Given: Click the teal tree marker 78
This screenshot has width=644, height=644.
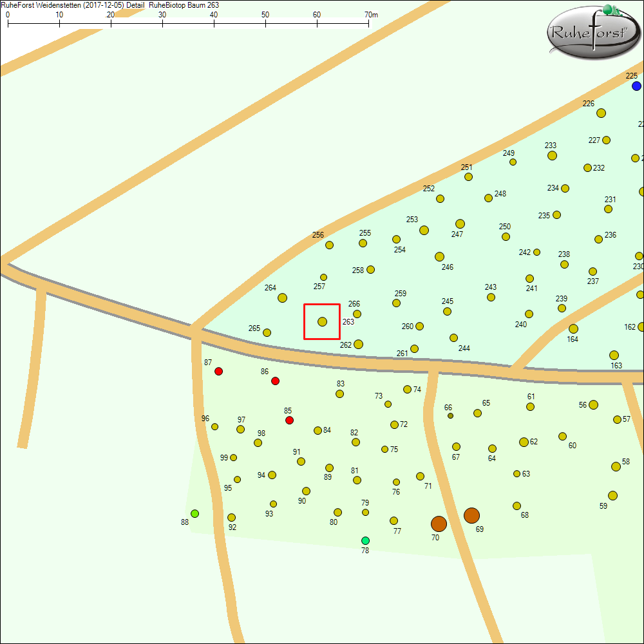Looking at the screenshot, I should pos(365,540).
